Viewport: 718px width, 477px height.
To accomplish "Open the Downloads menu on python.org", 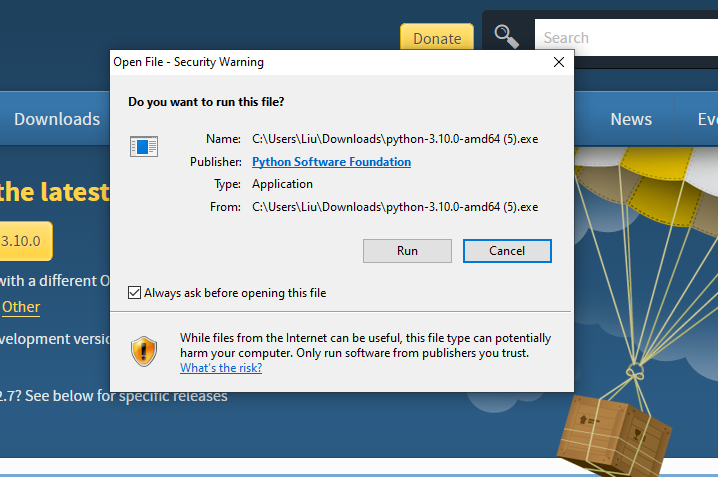I will pos(57,119).
